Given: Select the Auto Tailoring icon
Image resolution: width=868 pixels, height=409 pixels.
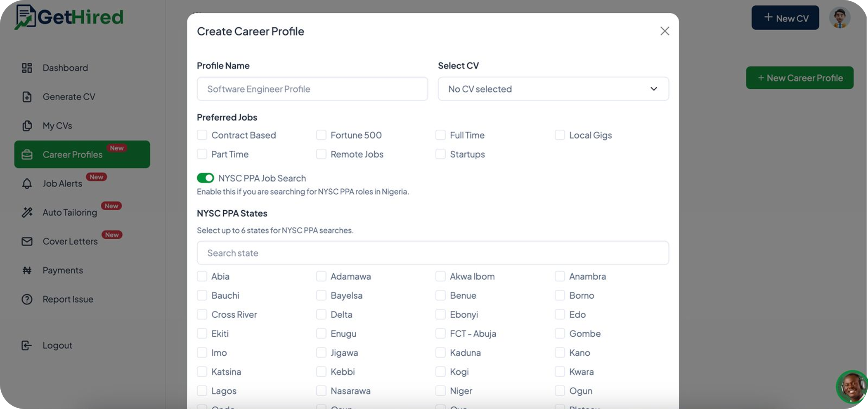Looking at the screenshot, I should [x=27, y=212].
